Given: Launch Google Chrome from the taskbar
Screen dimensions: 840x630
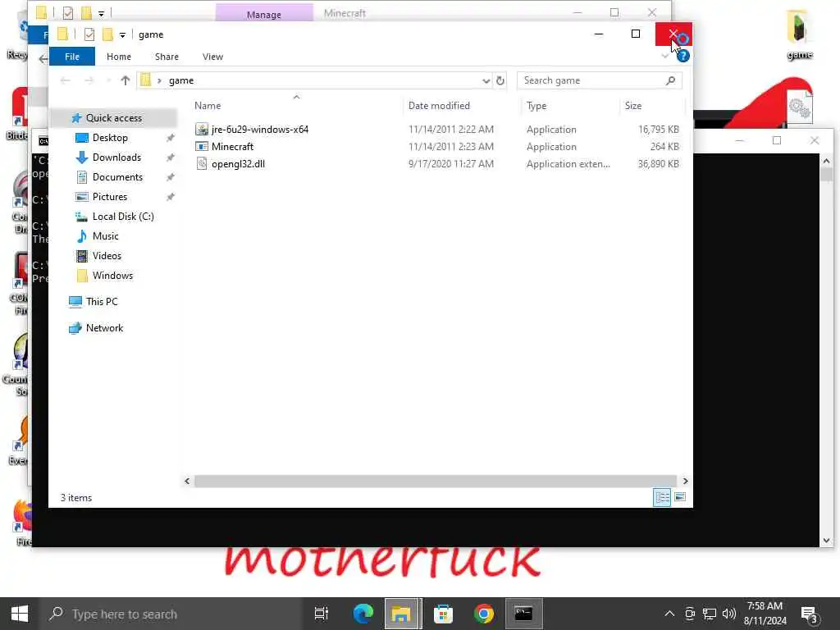Looking at the screenshot, I should (x=484, y=614).
